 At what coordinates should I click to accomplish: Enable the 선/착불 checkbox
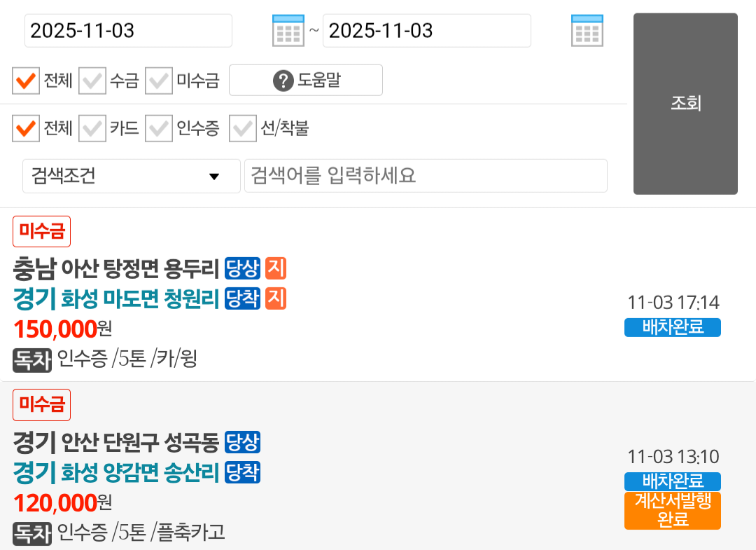pos(243,128)
